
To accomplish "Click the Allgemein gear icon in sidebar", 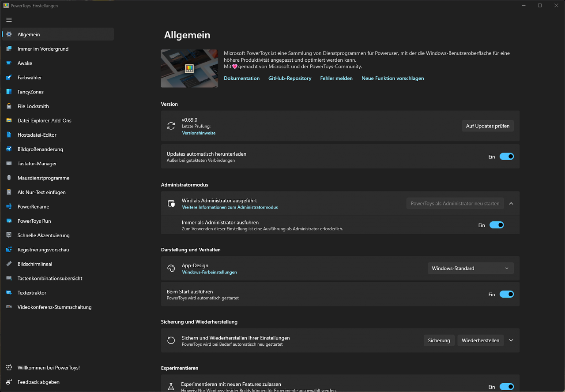I will (x=9, y=34).
